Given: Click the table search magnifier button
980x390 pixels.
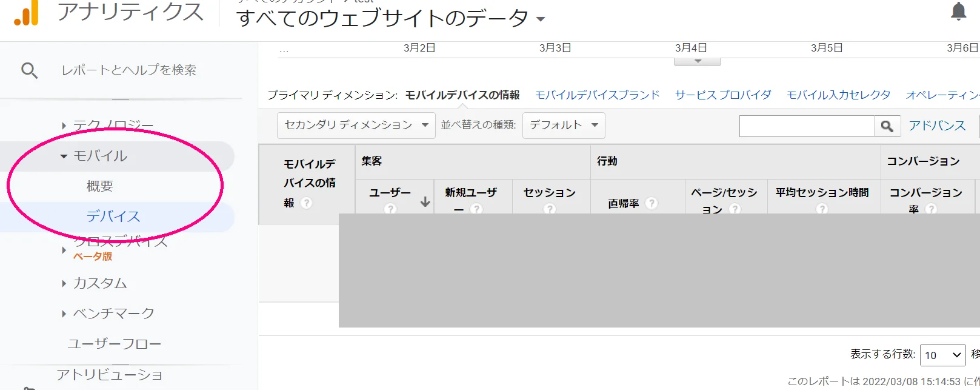Looking at the screenshot, I should point(887,126).
